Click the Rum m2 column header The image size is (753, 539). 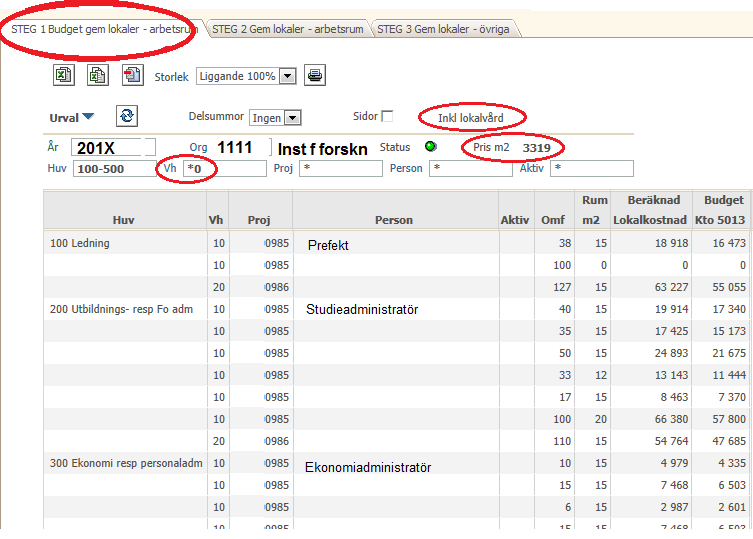593,210
